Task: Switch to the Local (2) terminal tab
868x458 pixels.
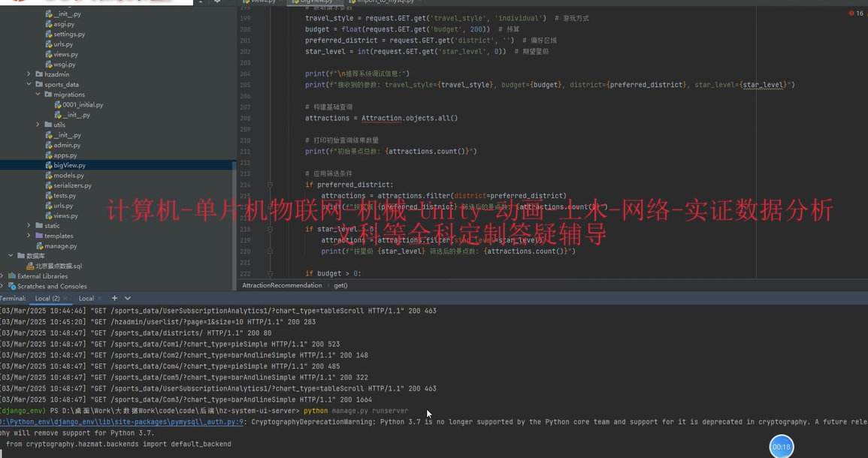Action: click(47, 298)
